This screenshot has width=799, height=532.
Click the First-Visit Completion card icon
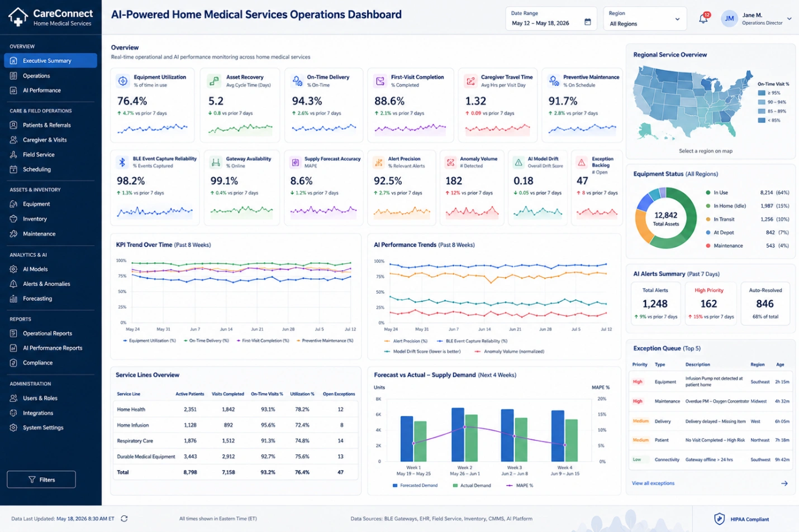tap(381, 81)
